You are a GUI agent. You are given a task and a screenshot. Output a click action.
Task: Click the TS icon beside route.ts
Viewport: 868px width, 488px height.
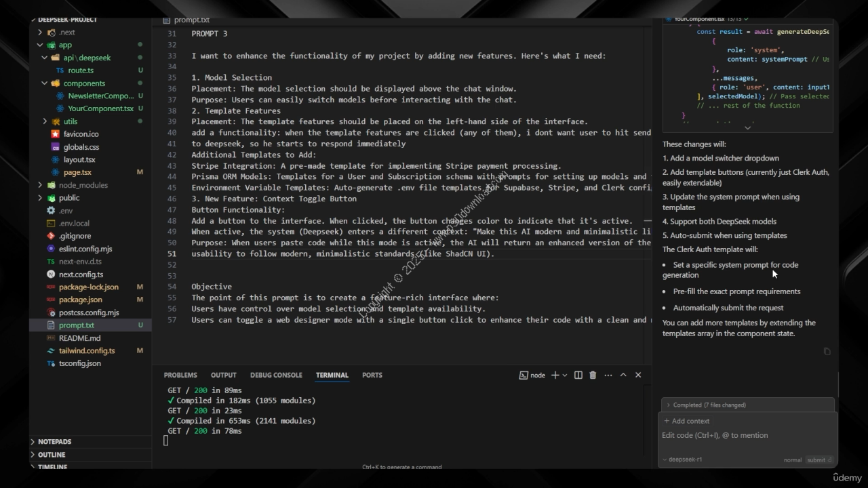point(60,70)
